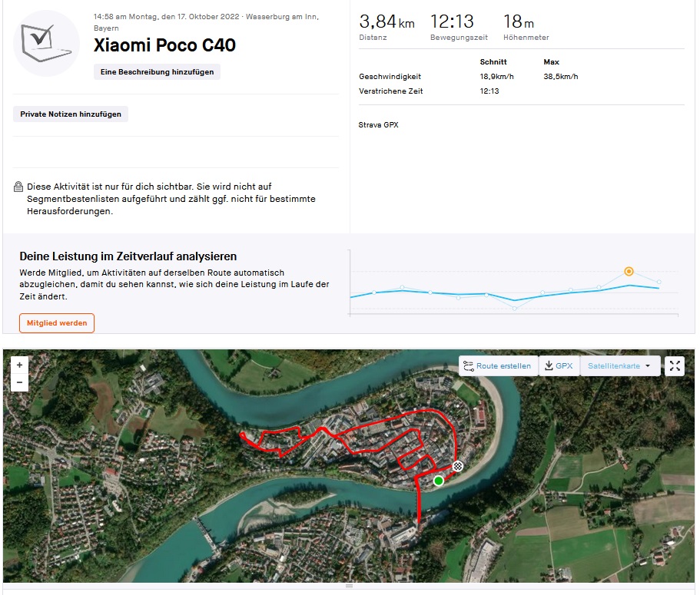Click the activity title 'Xiaomi Poco C40'

pyautogui.click(x=164, y=45)
